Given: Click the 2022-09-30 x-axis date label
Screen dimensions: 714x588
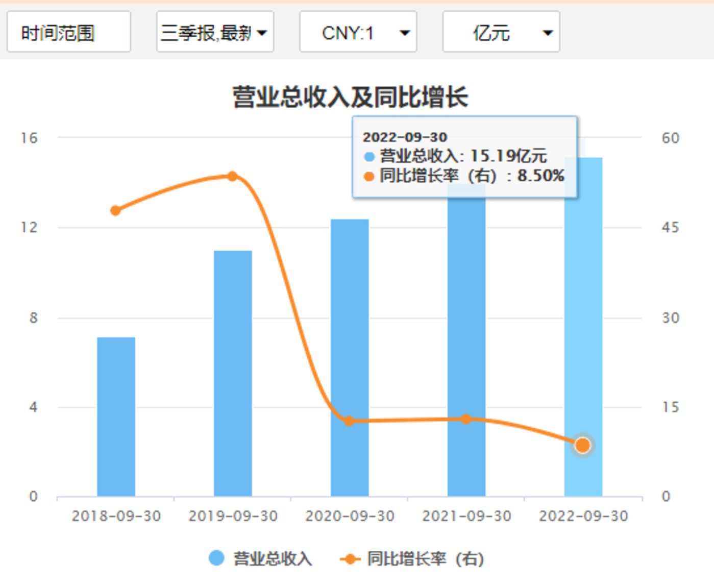Looking at the screenshot, I should [x=583, y=516].
